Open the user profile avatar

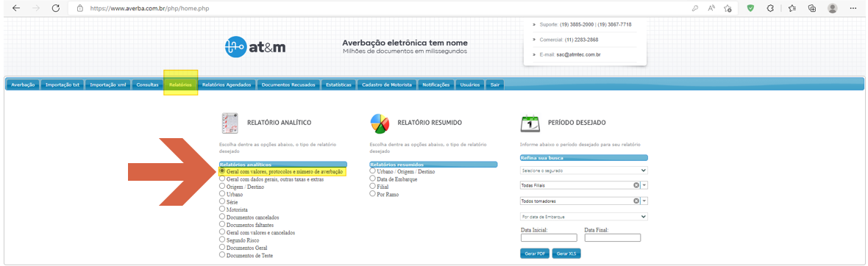click(832, 8)
